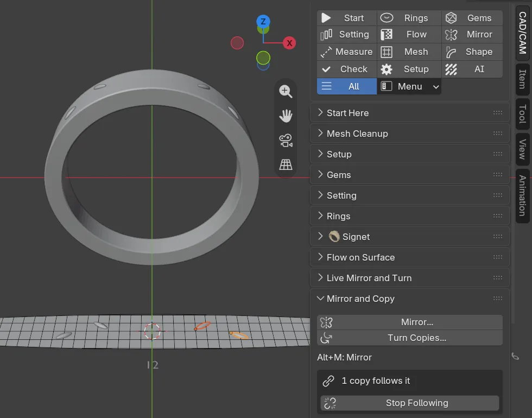Select the Rings category button
Image resolution: width=532 pixels, height=418 pixels.
pyautogui.click(x=409, y=17)
